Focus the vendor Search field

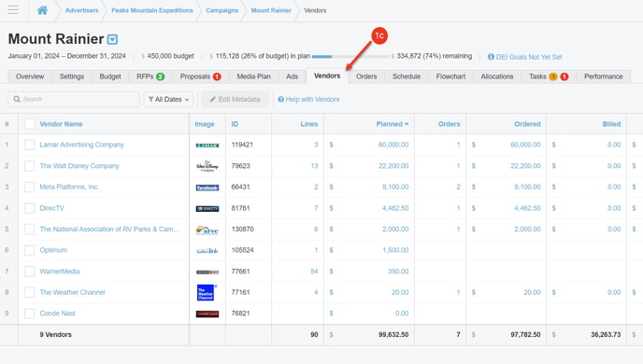coord(74,99)
